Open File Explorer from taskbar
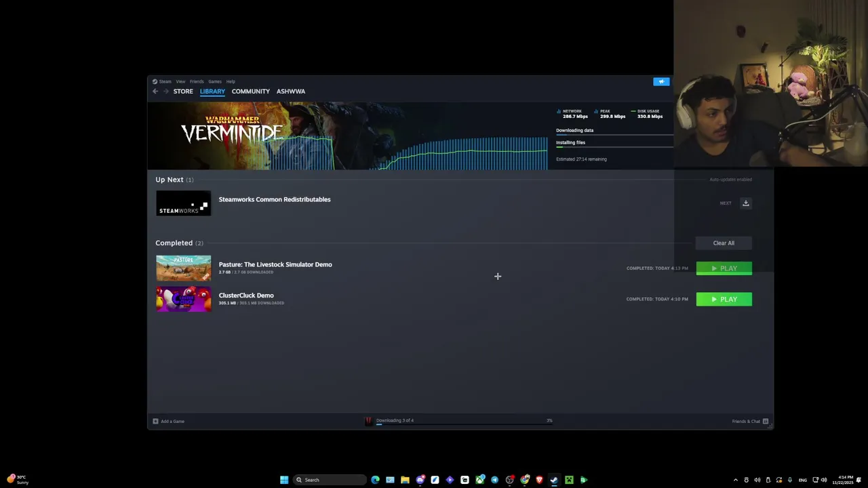 point(405,480)
